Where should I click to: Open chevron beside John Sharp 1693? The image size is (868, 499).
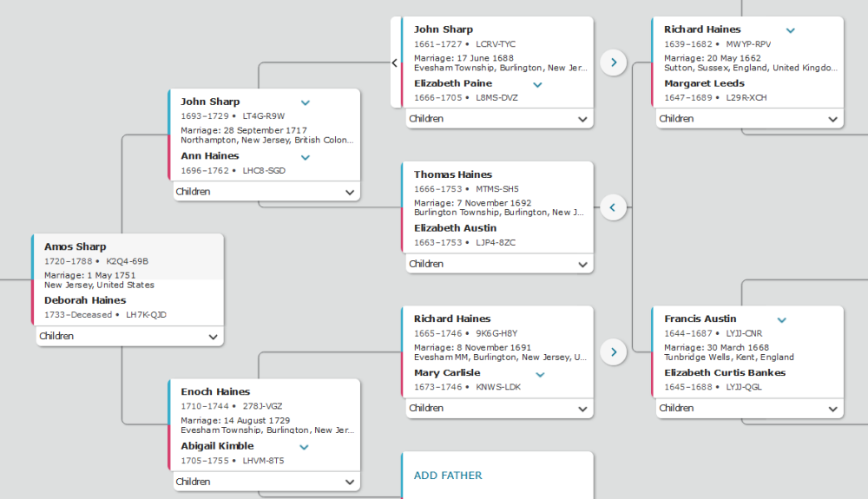tap(305, 102)
